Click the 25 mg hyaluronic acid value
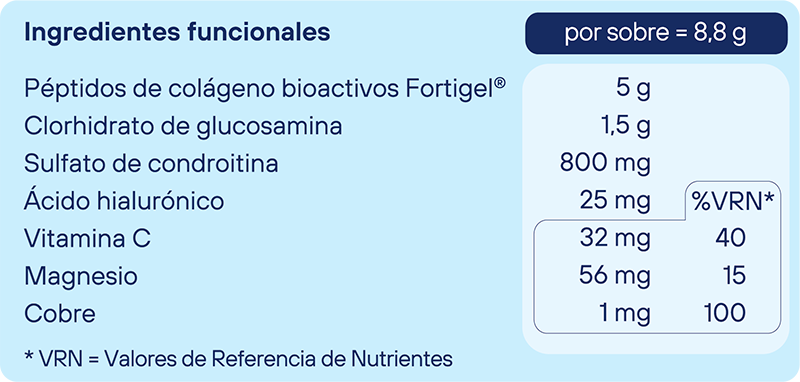The width and height of the screenshot is (800, 382). (x=615, y=201)
